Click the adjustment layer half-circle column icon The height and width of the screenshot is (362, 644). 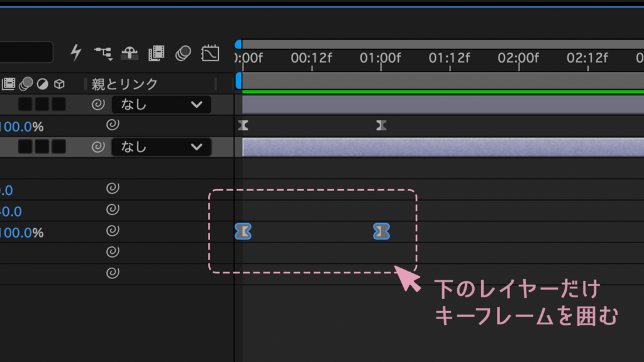(x=42, y=84)
